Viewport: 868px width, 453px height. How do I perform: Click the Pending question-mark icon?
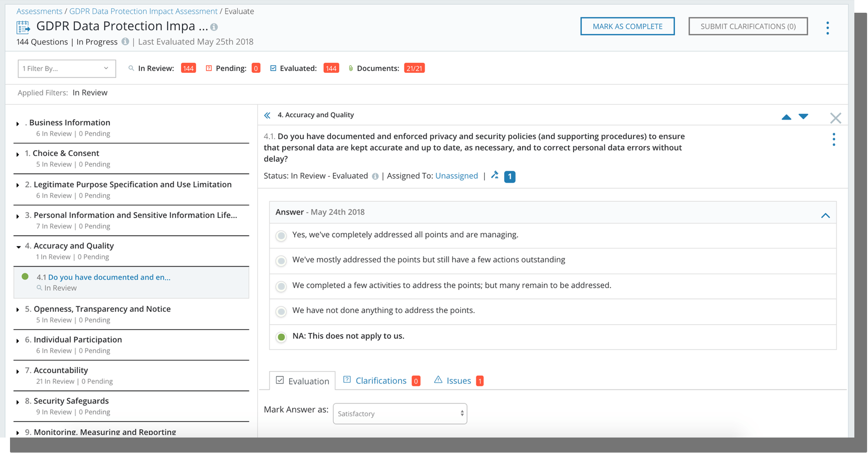209,68
